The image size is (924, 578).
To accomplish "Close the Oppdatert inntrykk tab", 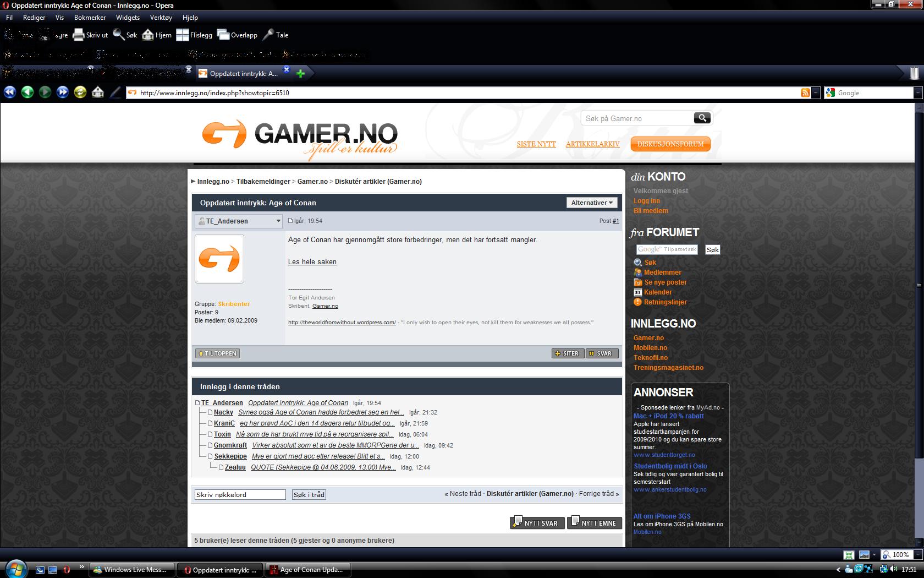I will point(287,69).
